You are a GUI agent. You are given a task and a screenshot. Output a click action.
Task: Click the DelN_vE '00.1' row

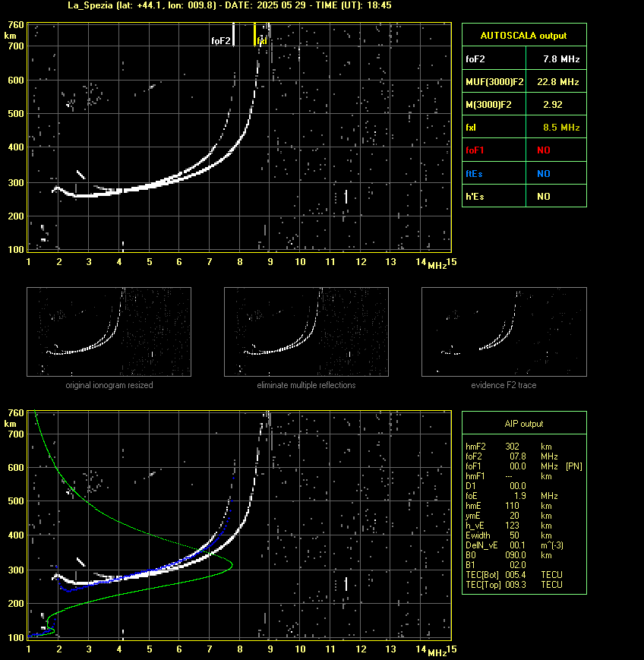514,545
